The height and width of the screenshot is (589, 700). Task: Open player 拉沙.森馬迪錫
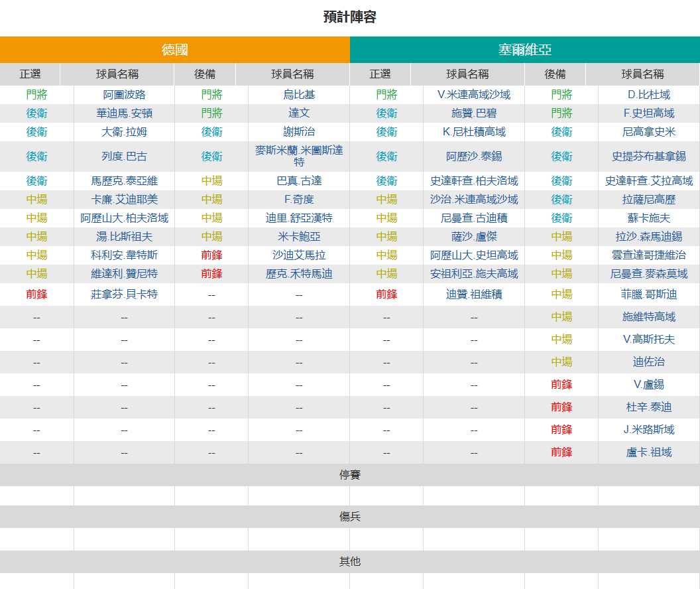(x=649, y=237)
